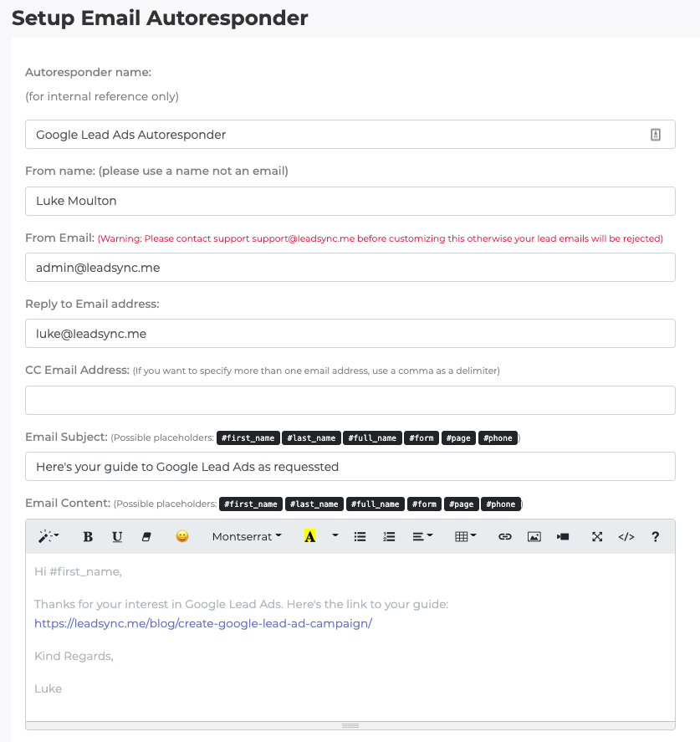The height and width of the screenshot is (742, 700).
Task: Clear formatting with the eraser icon
Action: coord(146,536)
